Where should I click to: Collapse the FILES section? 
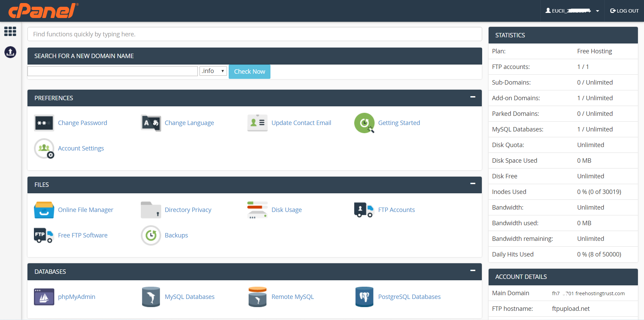pos(473,183)
